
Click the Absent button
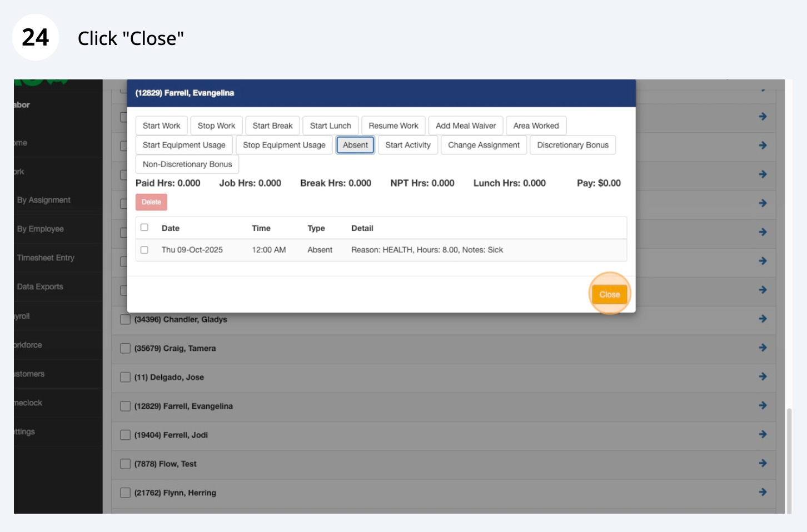tap(355, 145)
